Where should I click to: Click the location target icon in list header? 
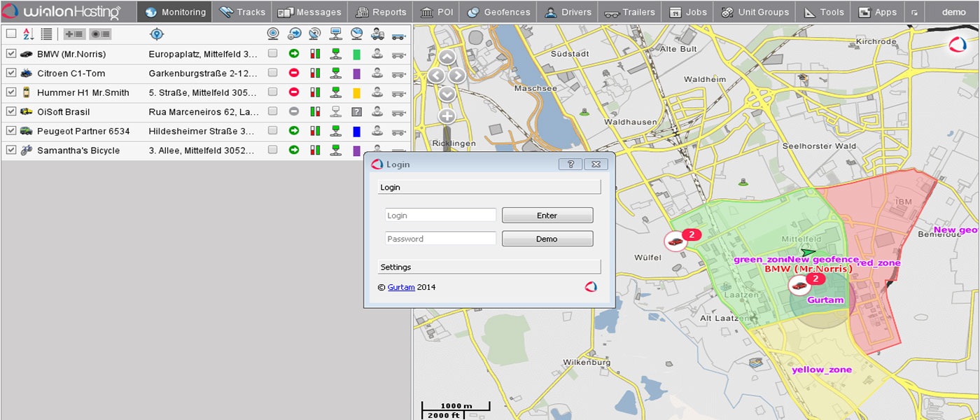point(157,34)
